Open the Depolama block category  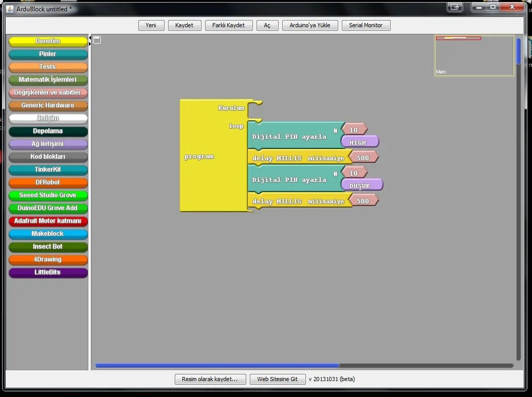tap(48, 131)
